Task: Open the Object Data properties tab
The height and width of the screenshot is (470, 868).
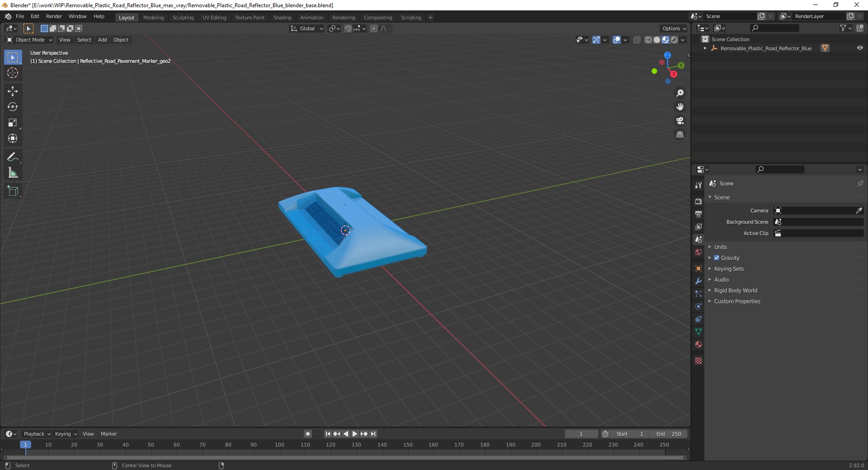Action: pos(698,332)
